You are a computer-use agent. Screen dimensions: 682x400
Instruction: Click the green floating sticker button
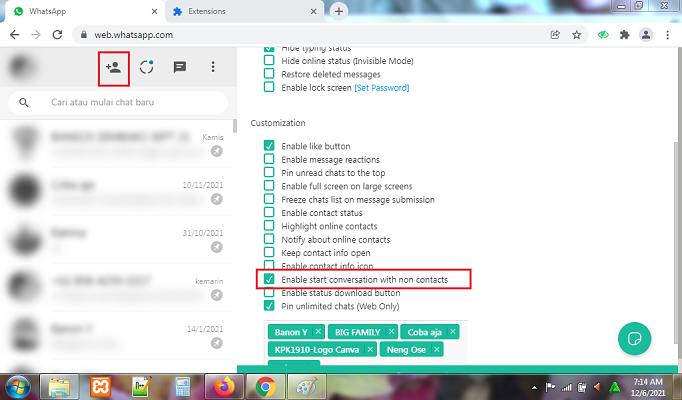(635, 339)
